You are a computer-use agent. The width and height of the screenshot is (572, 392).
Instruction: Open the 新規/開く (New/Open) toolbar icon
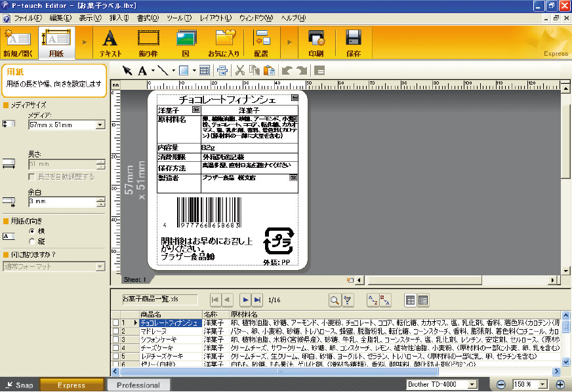[18, 43]
